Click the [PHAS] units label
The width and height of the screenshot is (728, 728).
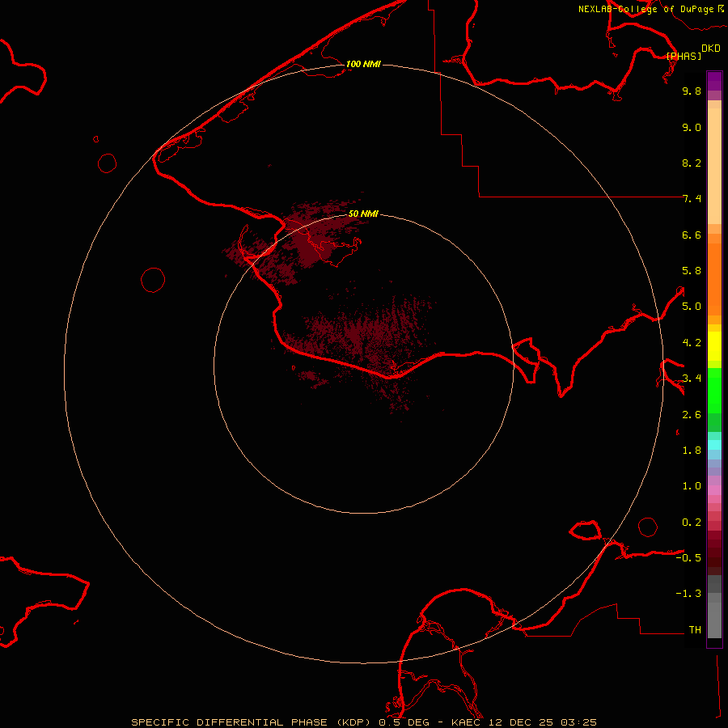click(684, 56)
